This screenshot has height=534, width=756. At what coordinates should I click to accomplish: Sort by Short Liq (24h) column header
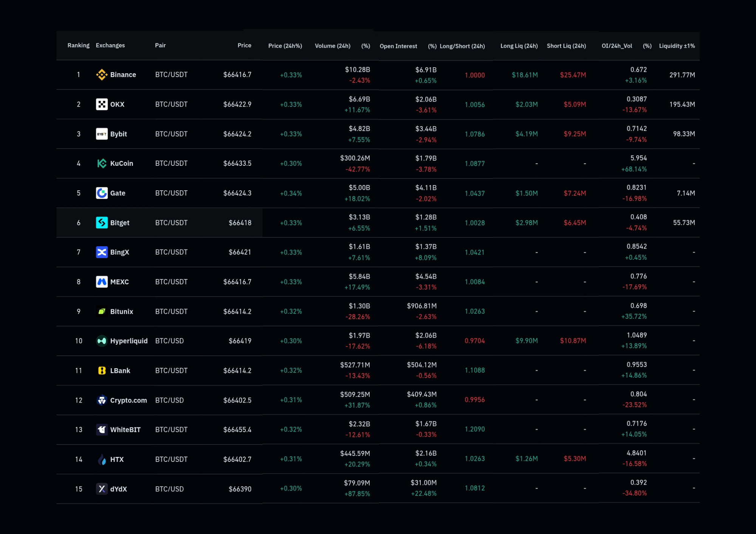pyautogui.click(x=566, y=46)
